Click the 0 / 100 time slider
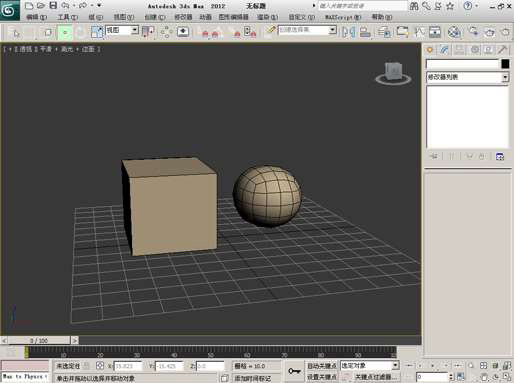Image resolution: width=514 pixels, height=383 pixels. click(39, 341)
